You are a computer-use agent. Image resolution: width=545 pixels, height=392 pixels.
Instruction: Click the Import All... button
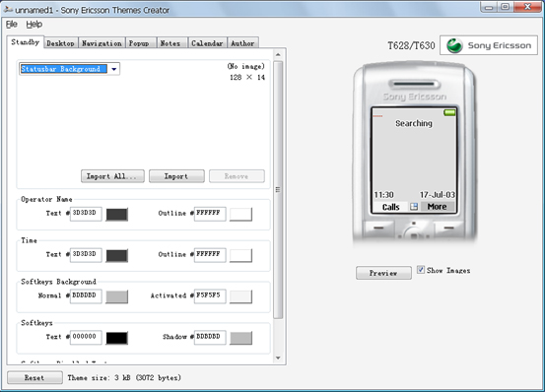(112, 176)
